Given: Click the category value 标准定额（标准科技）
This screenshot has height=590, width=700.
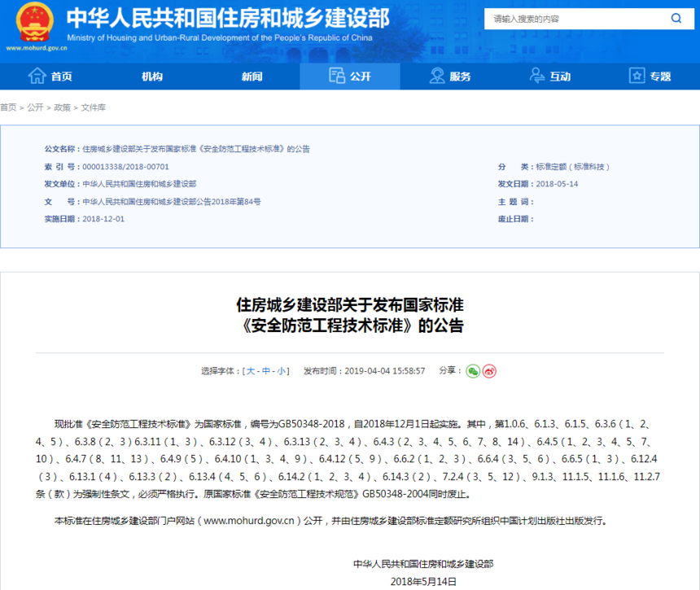Looking at the screenshot, I should 573,167.
